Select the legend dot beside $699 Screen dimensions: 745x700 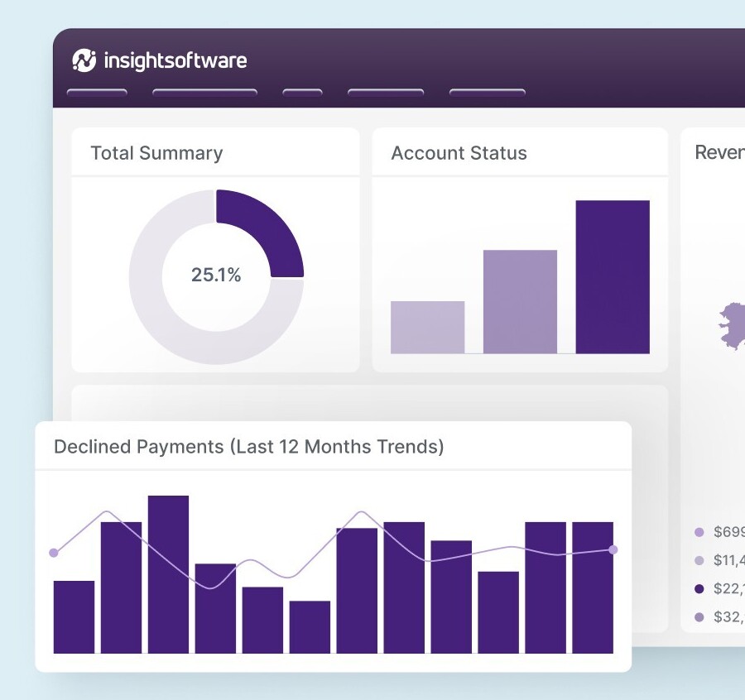tap(699, 532)
